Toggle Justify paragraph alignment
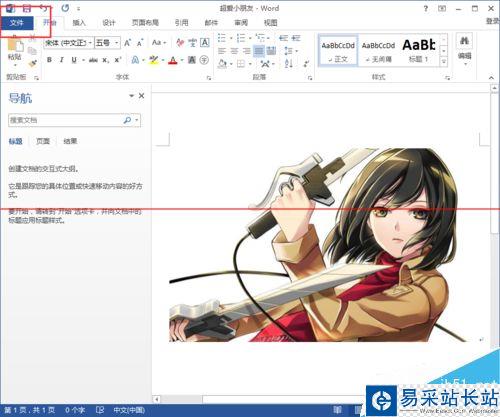500x417 pixels. tap(259, 51)
